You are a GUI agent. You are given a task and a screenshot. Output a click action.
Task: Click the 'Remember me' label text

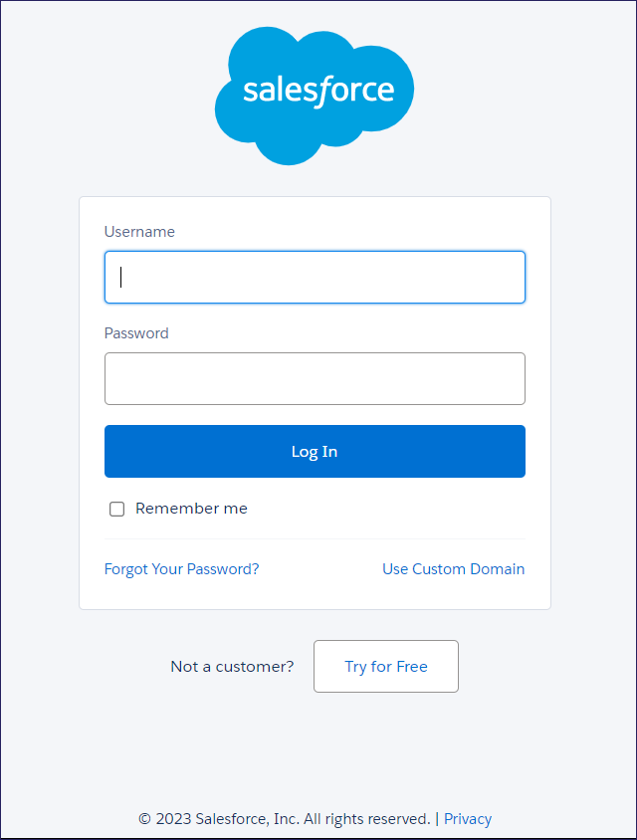tap(191, 509)
